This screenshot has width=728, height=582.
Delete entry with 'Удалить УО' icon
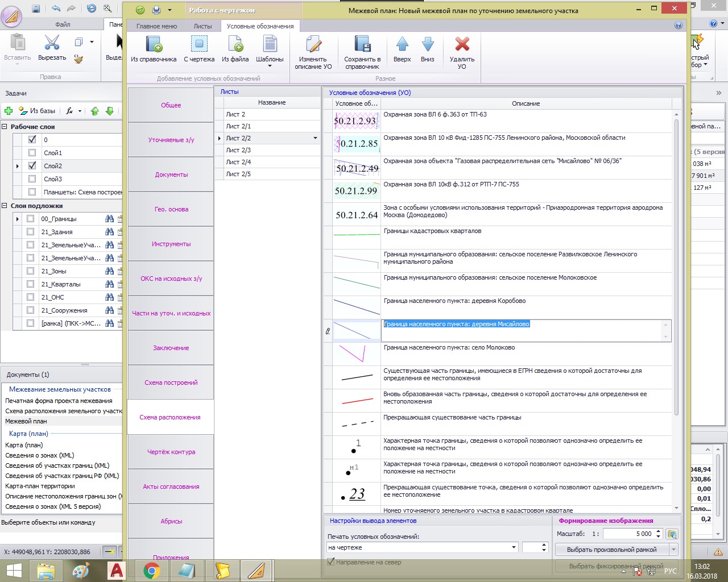tap(462, 45)
